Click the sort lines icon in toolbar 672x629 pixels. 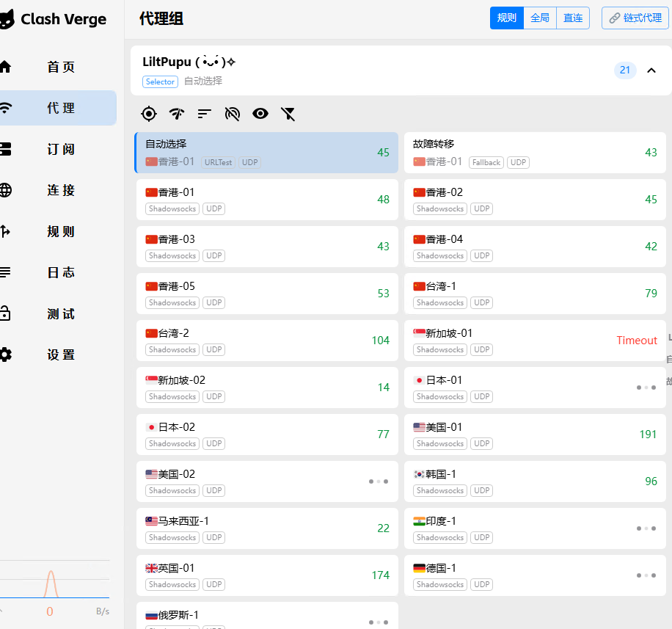point(205,113)
